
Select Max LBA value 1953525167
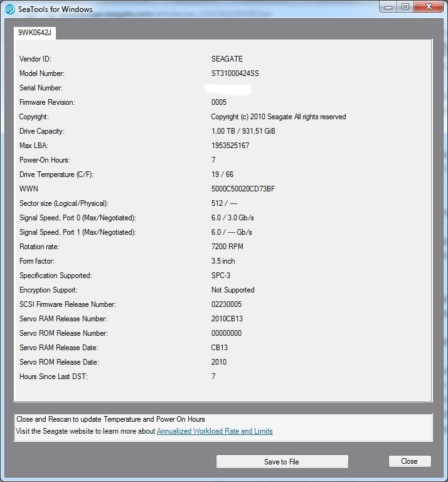230,146
